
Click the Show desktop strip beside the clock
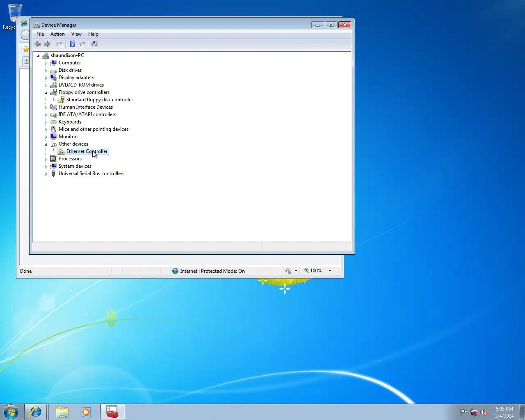522,412
